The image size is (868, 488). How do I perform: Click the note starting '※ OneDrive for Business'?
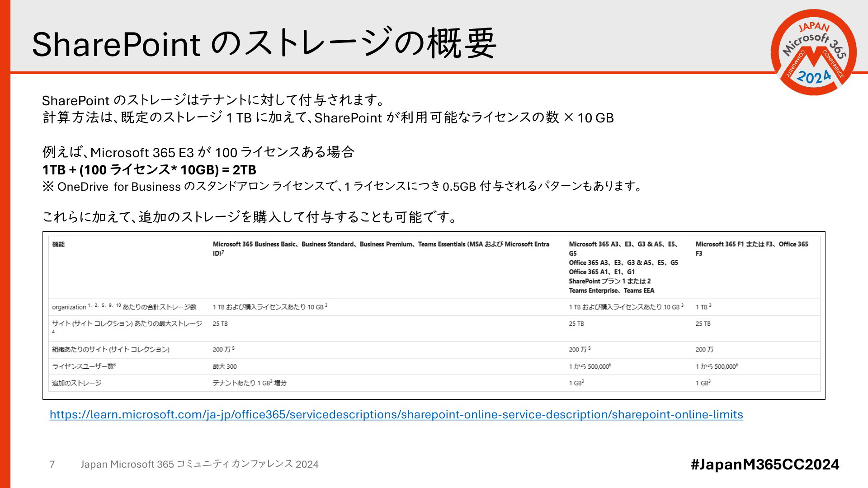[342, 186]
